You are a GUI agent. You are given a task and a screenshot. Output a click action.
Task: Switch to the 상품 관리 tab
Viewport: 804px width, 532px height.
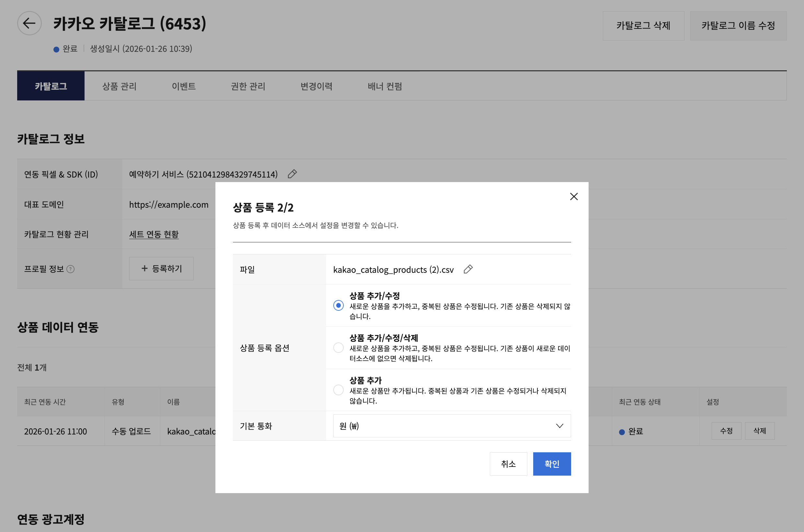(x=119, y=86)
